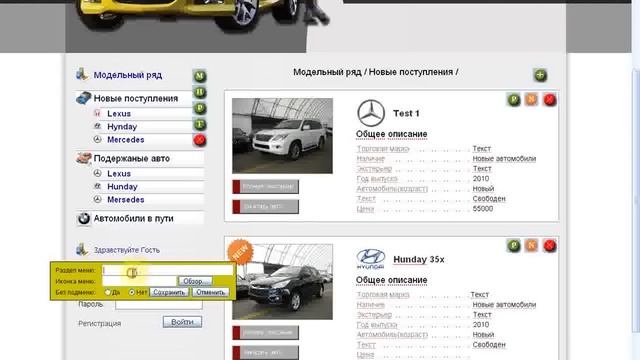This screenshot has width=640, height=360.
Task: Click the Обзор browse button
Action: coord(195,281)
